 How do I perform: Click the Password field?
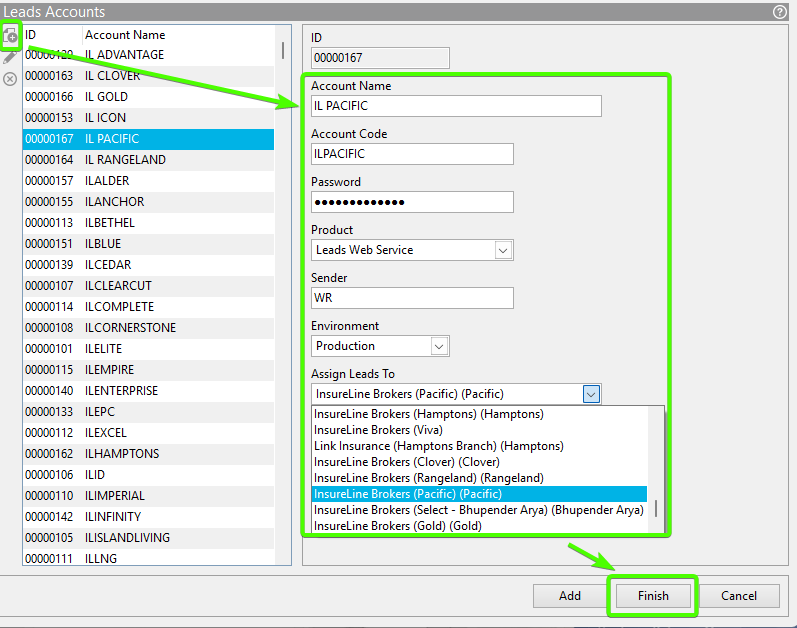[x=412, y=202]
